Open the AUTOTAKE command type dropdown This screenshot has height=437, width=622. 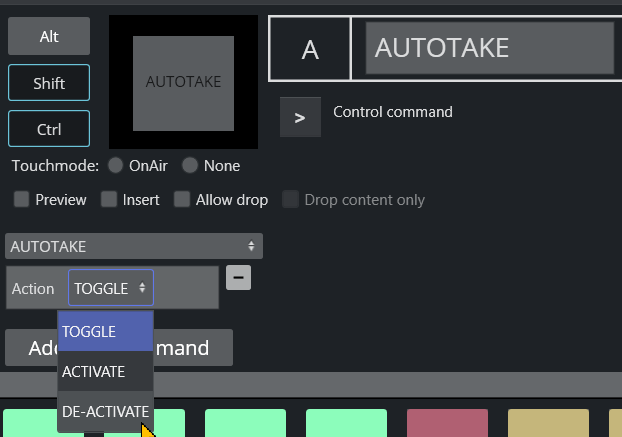(x=133, y=246)
